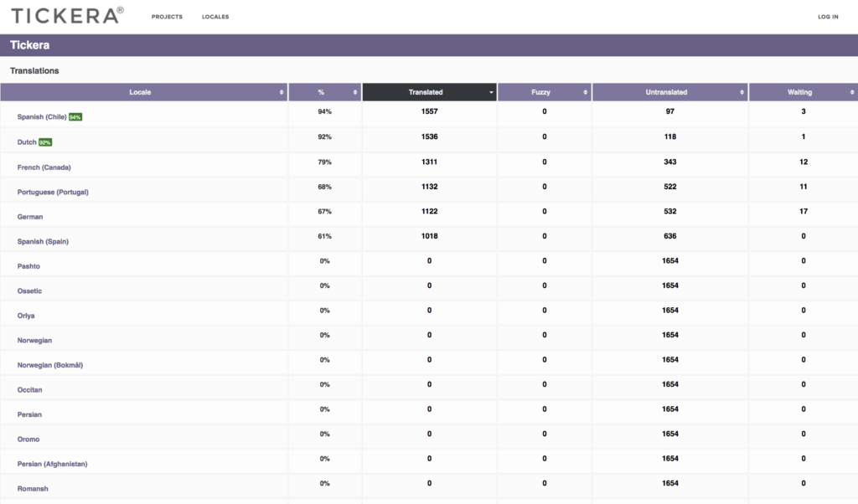This screenshot has height=504, width=858.
Task: Click untranslated count 1654 for Romansh
Action: point(669,483)
